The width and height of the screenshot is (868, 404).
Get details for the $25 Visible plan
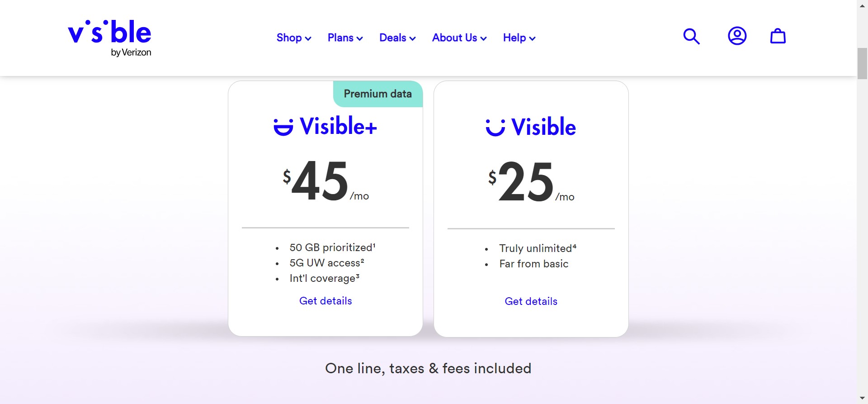click(531, 301)
